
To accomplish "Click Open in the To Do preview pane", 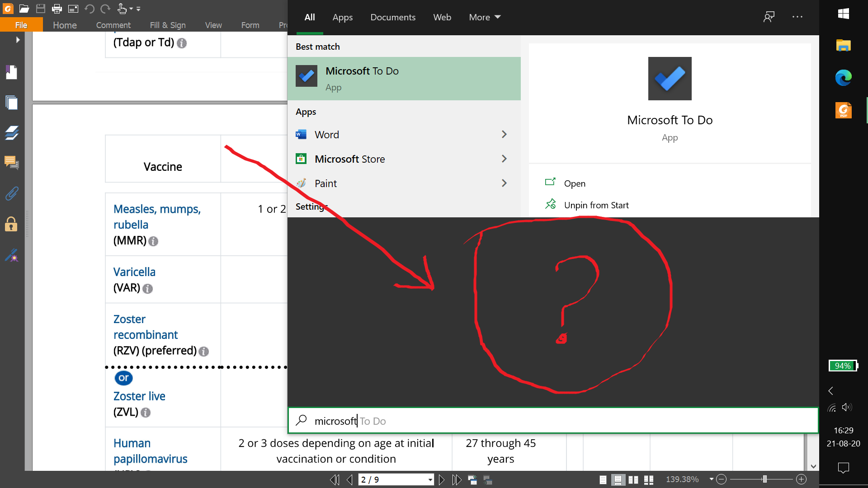I will tap(574, 183).
